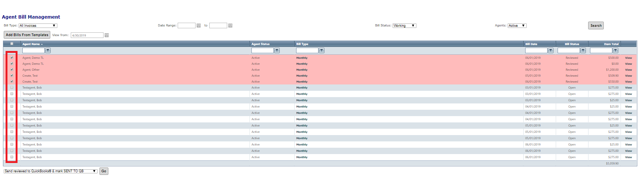Click View link for the $1,200.00 bill
The image size is (644, 192).
pyautogui.click(x=628, y=70)
